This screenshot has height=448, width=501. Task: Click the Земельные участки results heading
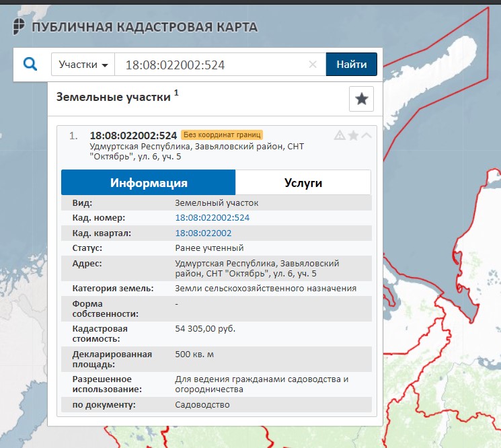(x=113, y=97)
